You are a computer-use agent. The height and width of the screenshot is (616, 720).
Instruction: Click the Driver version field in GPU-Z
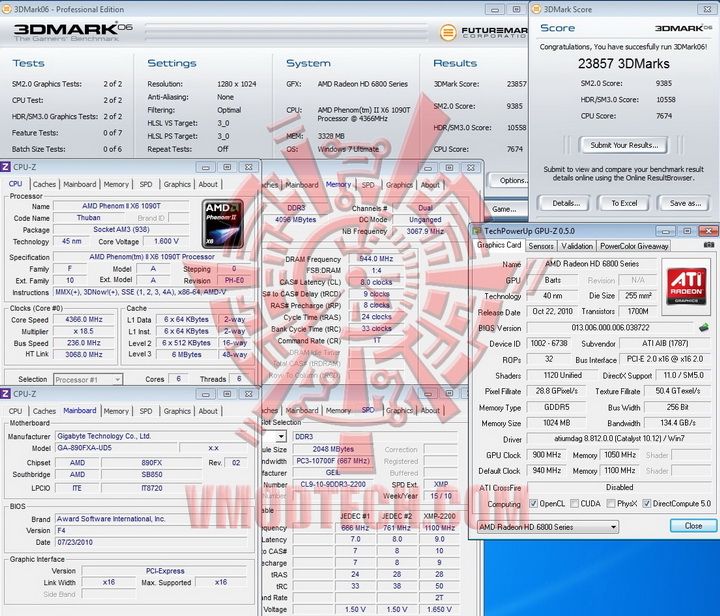pyautogui.click(x=619, y=439)
